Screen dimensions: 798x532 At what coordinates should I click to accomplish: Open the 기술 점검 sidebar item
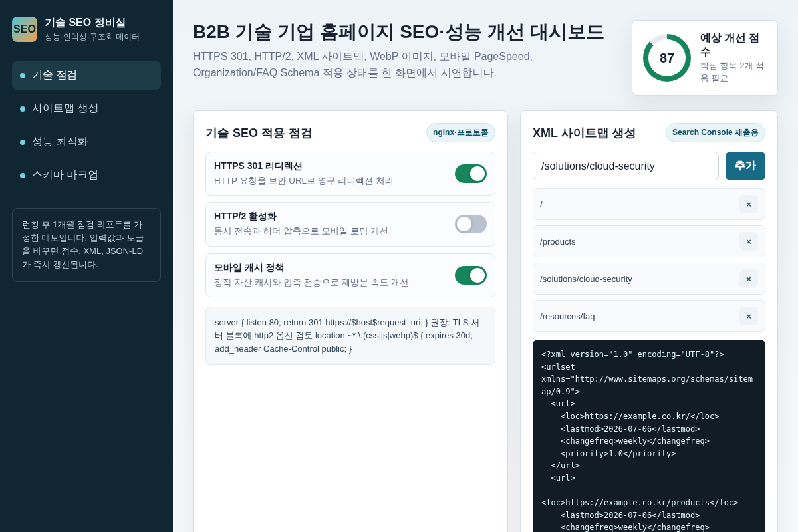[x=86, y=75]
